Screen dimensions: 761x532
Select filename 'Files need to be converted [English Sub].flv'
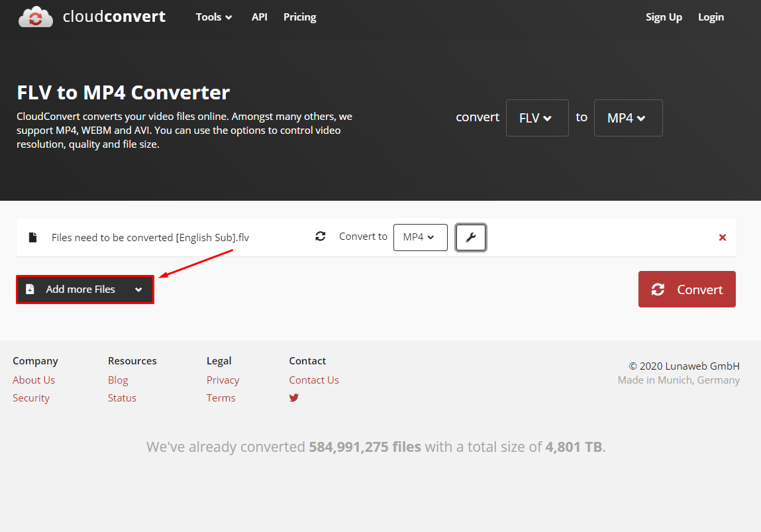[150, 237]
